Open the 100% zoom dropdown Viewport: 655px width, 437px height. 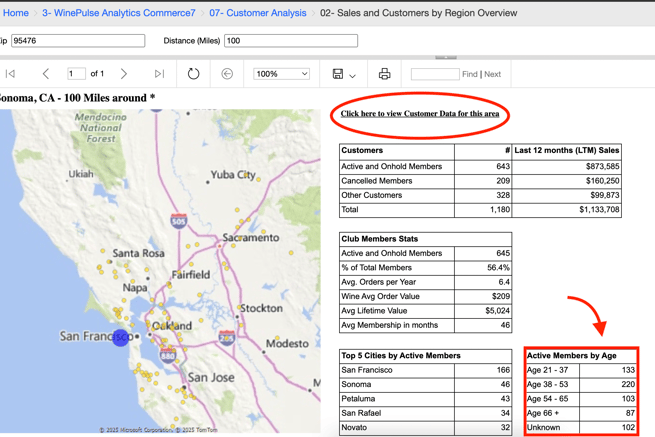tap(281, 74)
